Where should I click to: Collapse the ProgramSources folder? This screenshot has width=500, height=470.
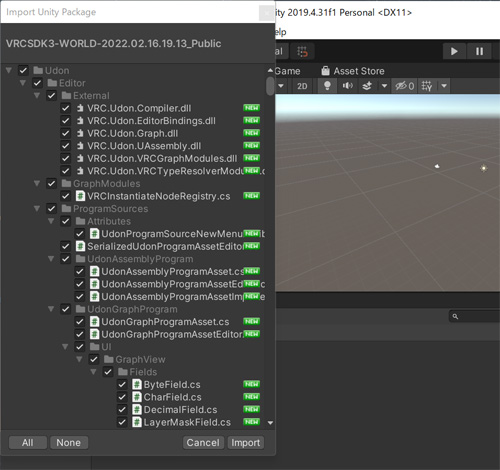[37, 209]
